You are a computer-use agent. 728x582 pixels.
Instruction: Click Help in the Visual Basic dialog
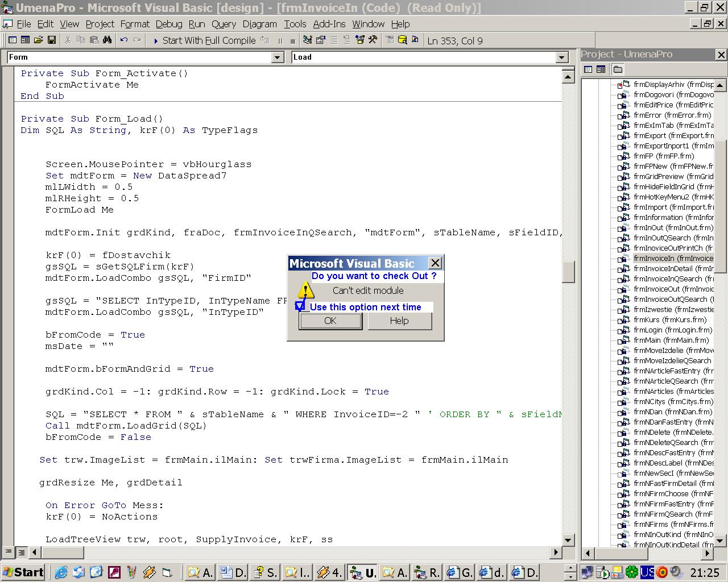[399, 321]
